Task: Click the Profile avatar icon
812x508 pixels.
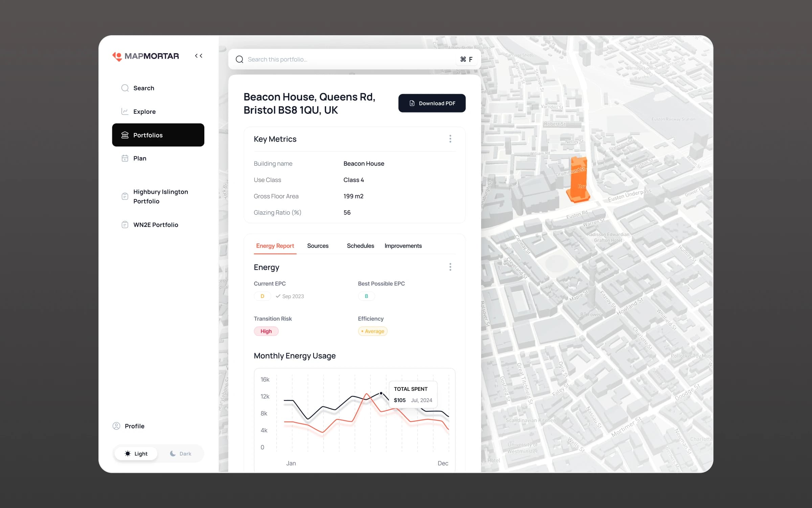Action: tap(116, 426)
